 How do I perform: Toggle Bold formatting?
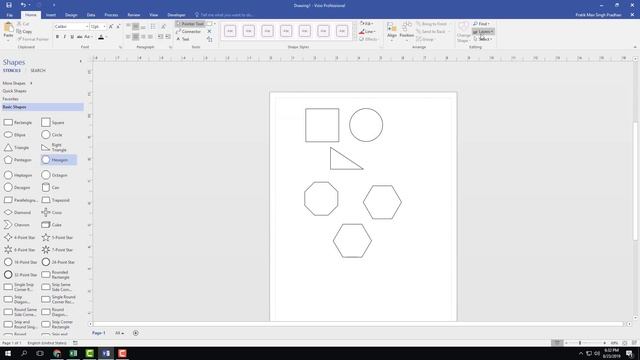tap(57, 37)
